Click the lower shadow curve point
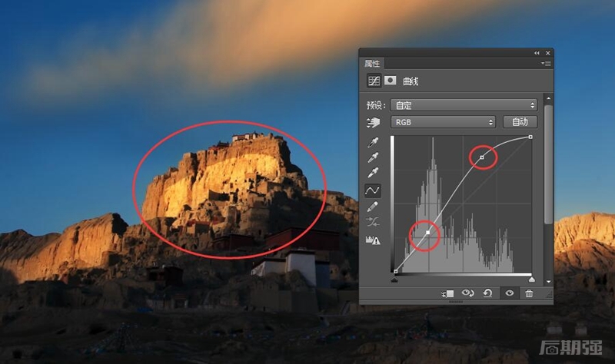 [428, 233]
